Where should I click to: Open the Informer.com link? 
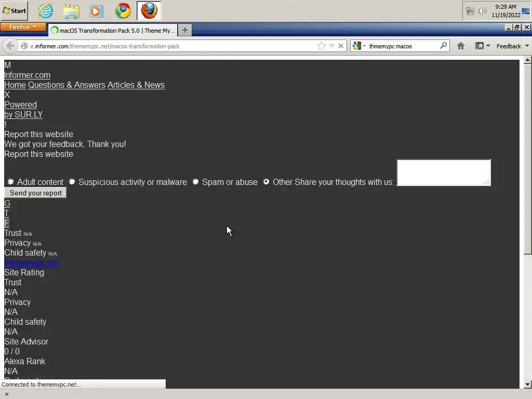pos(27,75)
